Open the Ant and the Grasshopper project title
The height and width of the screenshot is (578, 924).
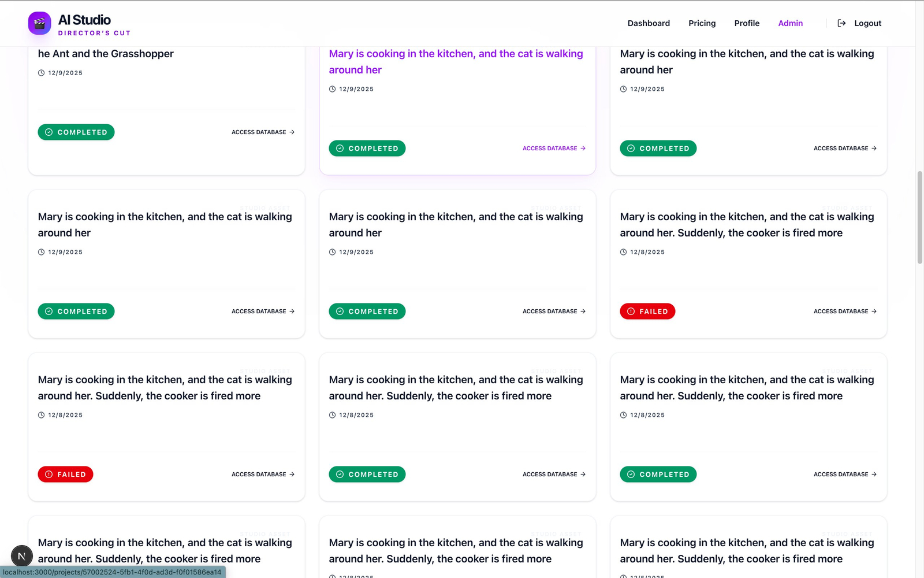[x=106, y=54]
